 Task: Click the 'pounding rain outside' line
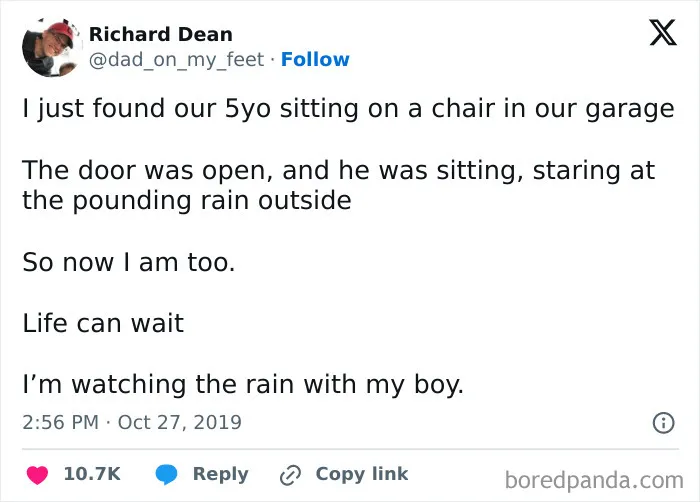pos(187,201)
